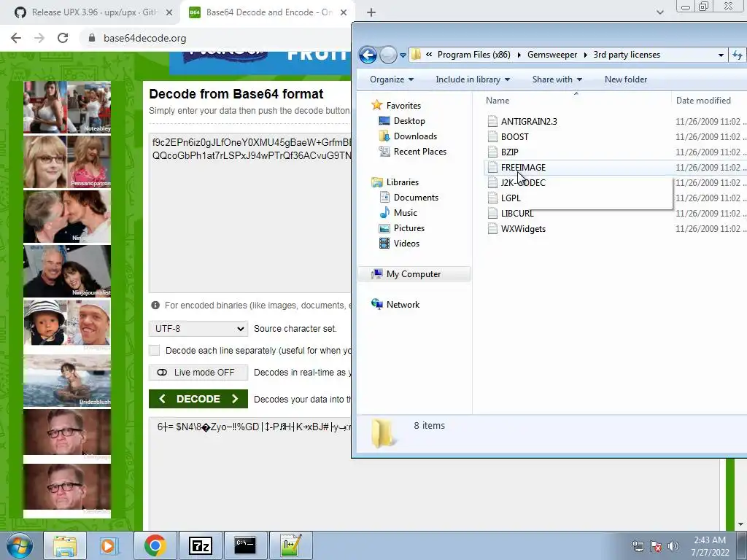Select the WXWidgets file icon
747x560 pixels.
492,228
